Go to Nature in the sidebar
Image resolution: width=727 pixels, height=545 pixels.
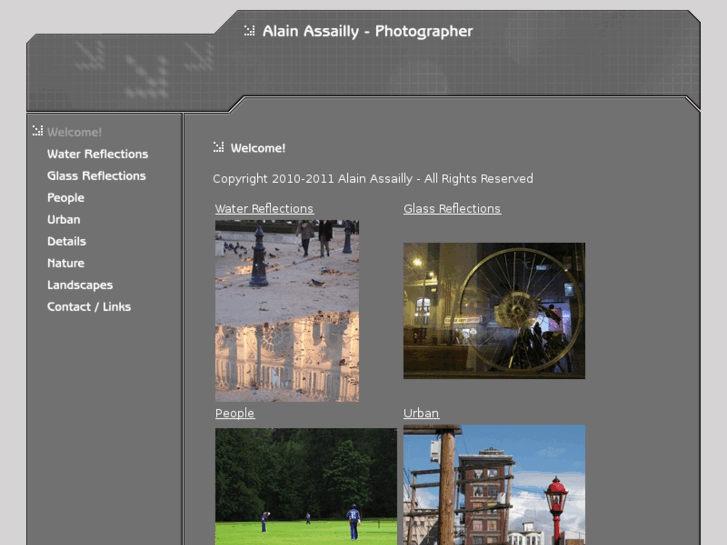[66, 263]
